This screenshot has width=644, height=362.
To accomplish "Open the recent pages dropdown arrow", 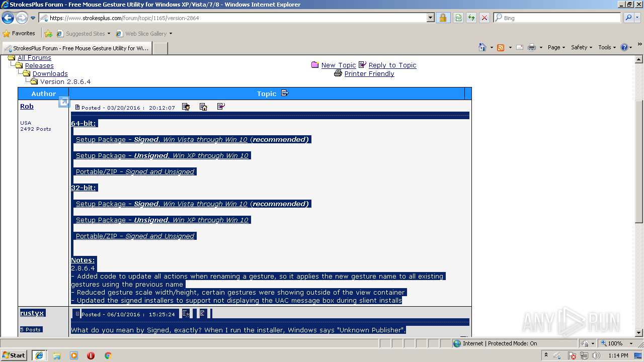I will [x=33, y=18].
